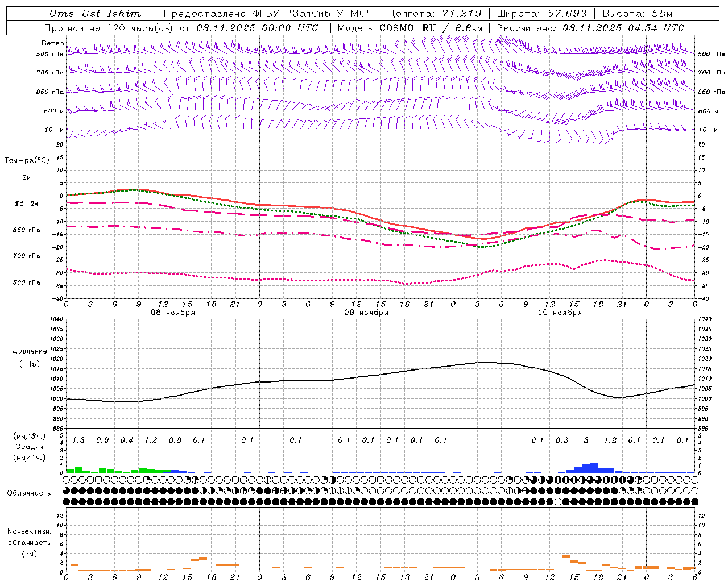Click the "Давление" pressure panel label
The image size is (728, 582).
coord(30,351)
